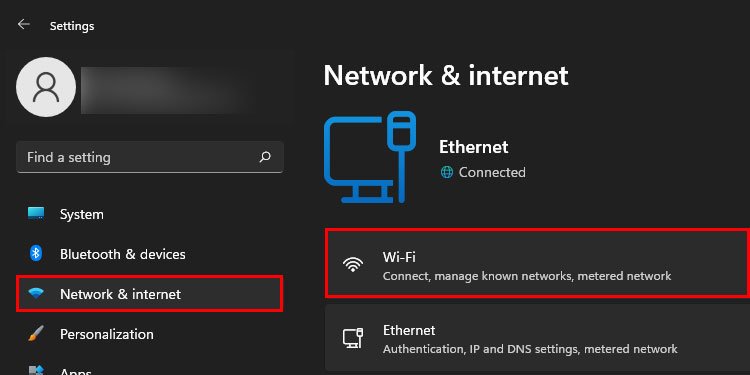Click the blue Bluetooth logo icon

[x=36, y=254]
